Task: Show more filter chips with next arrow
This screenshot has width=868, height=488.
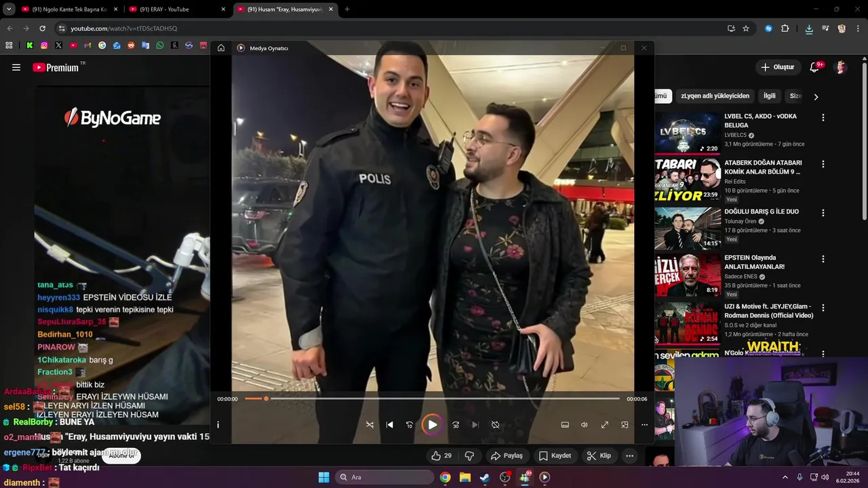Action: coord(816,97)
